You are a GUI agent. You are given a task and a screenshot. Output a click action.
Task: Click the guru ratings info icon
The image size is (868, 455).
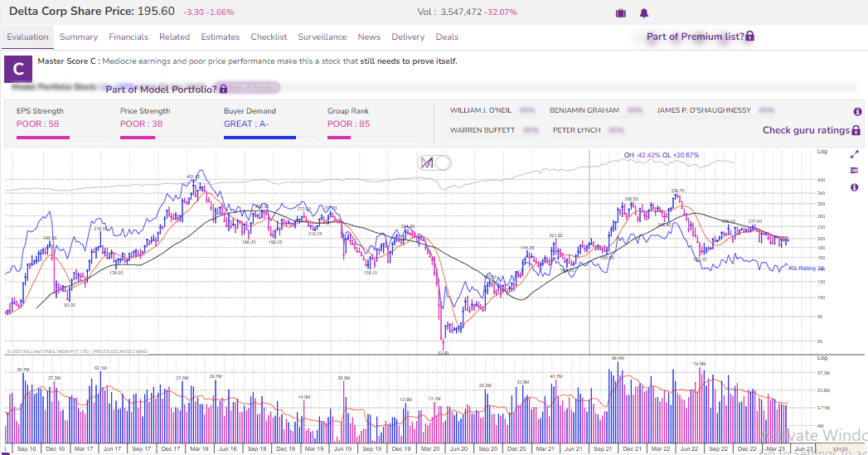click(857, 111)
